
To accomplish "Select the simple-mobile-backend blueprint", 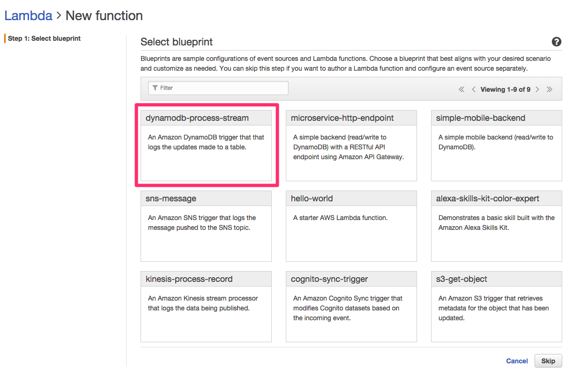I will click(496, 145).
